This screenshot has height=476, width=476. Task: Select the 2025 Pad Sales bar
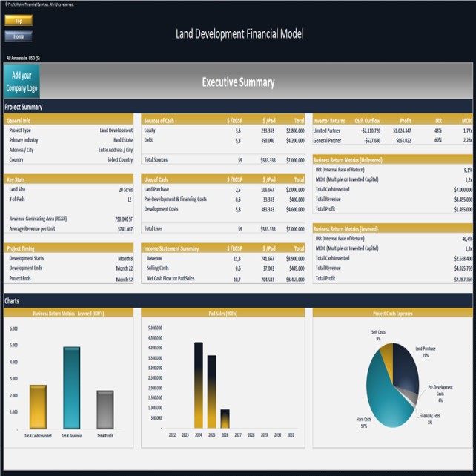coord(211,391)
